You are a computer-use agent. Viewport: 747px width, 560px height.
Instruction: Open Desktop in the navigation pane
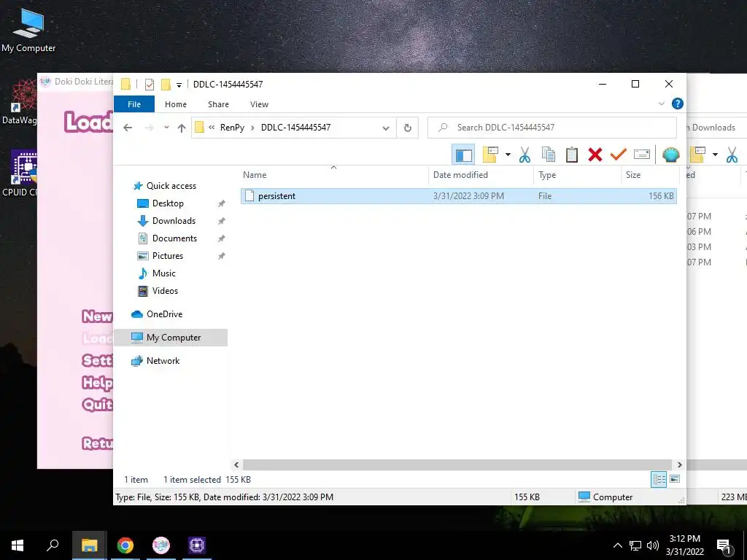pos(168,203)
